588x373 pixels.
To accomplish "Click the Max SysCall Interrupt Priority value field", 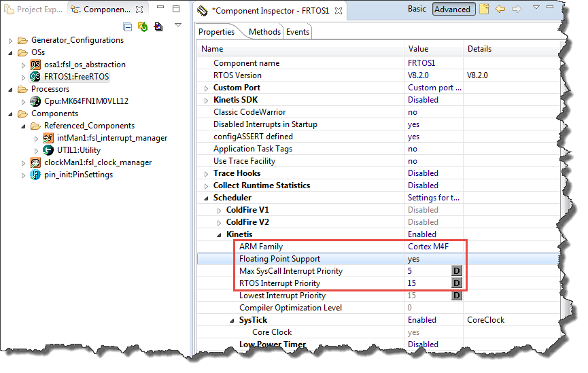I will (428, 271).
